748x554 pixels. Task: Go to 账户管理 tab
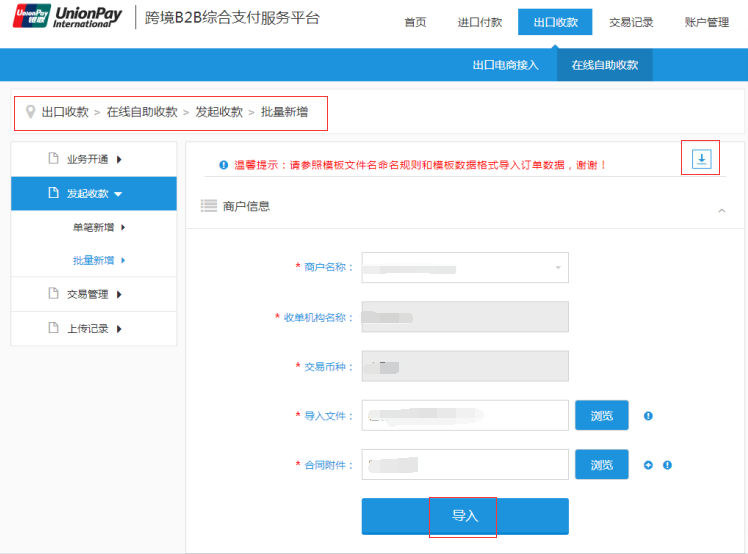click(706, 22)
